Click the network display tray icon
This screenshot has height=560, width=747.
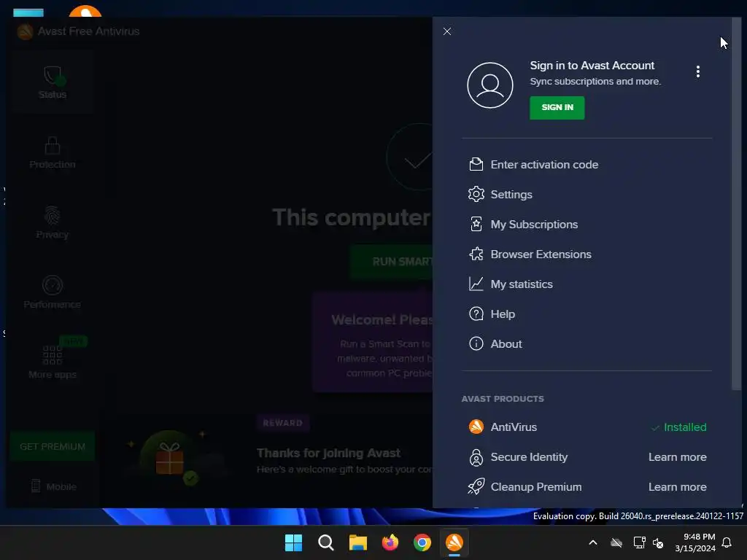[639, 542]
